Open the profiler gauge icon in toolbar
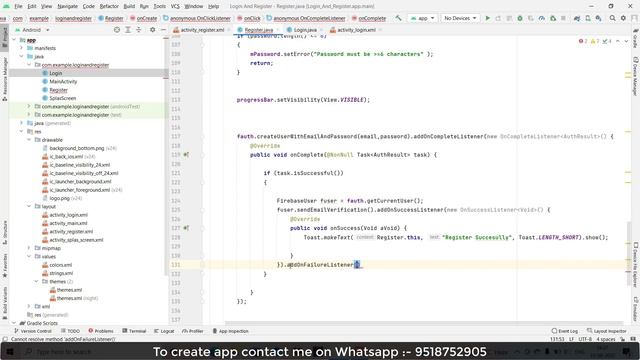The height and width of the screenshot is (360, 640). tap(542, 18)
